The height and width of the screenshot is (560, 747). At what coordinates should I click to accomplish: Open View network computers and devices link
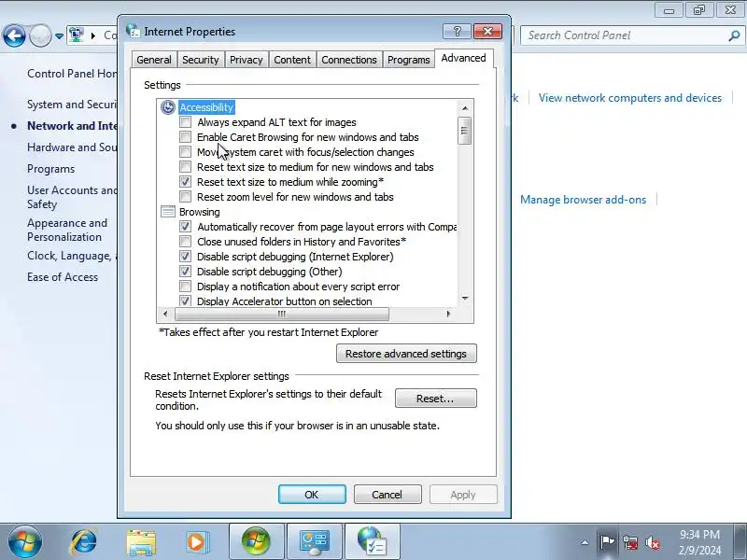tap(629, 98)
